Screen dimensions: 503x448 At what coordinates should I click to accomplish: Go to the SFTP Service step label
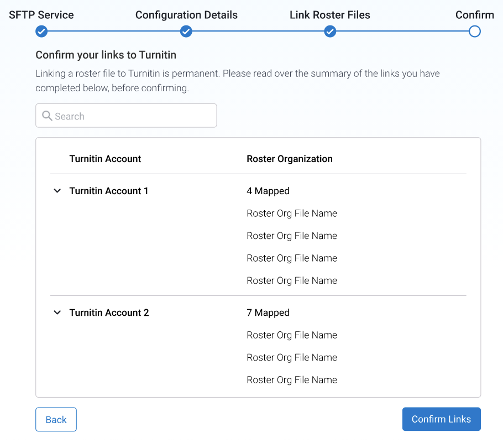click(x=41, y=15)
